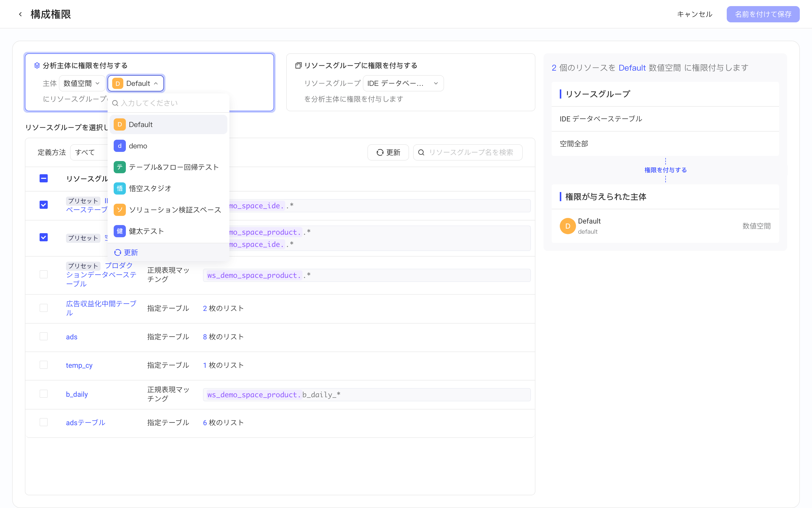Click the 6 枚のリスト link

(223, 423)
